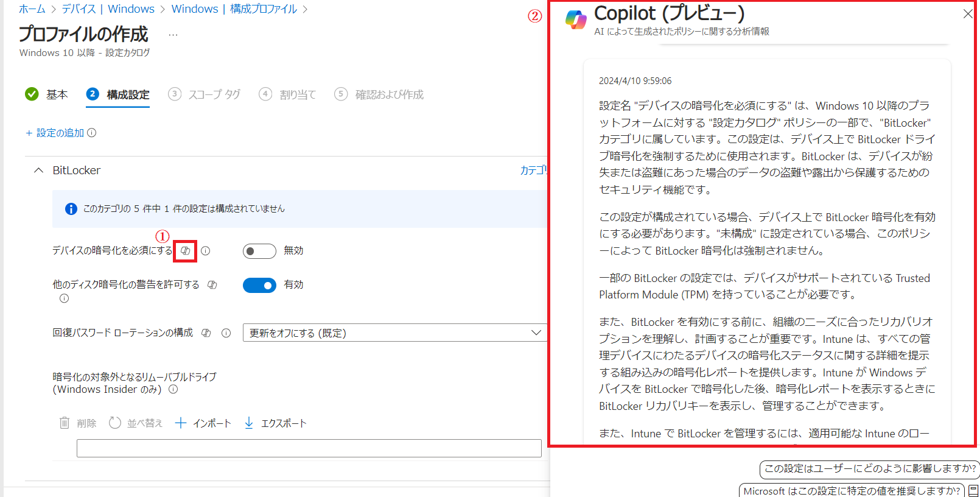
Task: Click Copilot icon beside デバイスの暗号化を必須にする
Action: coord(185,251)
